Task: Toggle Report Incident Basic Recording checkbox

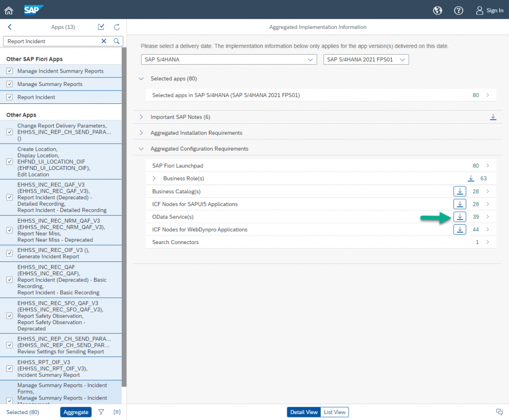Action: click(x=10, y=279)
